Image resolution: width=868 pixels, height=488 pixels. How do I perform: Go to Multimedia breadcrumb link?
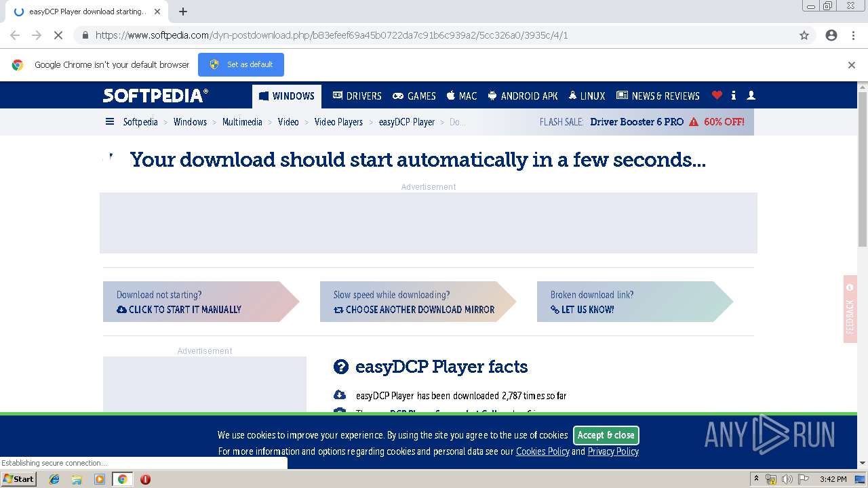[242, 122]
